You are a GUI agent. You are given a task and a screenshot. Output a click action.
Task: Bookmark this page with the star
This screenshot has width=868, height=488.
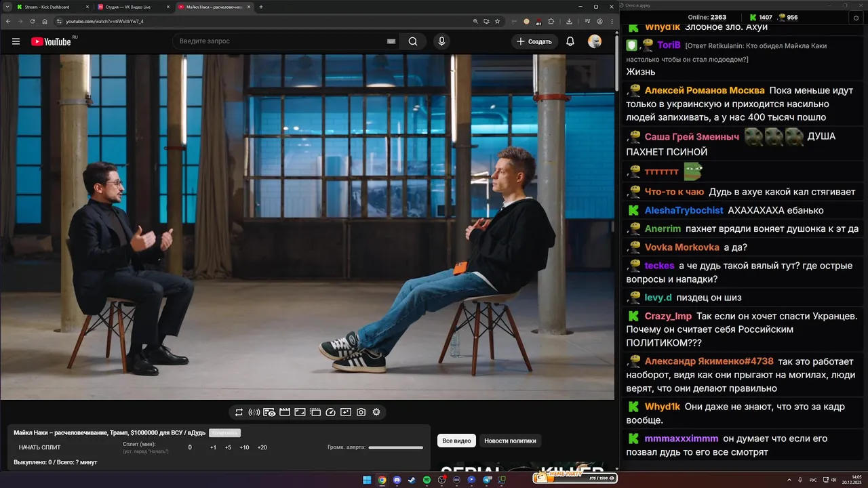(497, 21)
